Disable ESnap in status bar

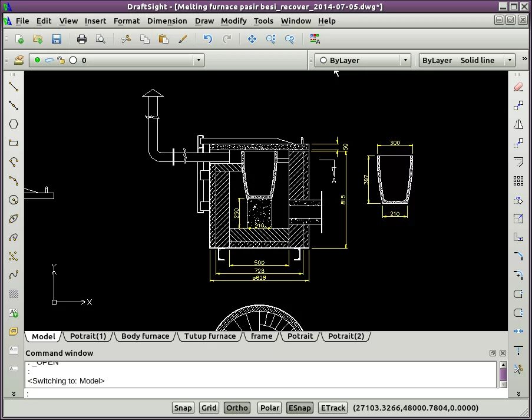click(x=300, y=408)
